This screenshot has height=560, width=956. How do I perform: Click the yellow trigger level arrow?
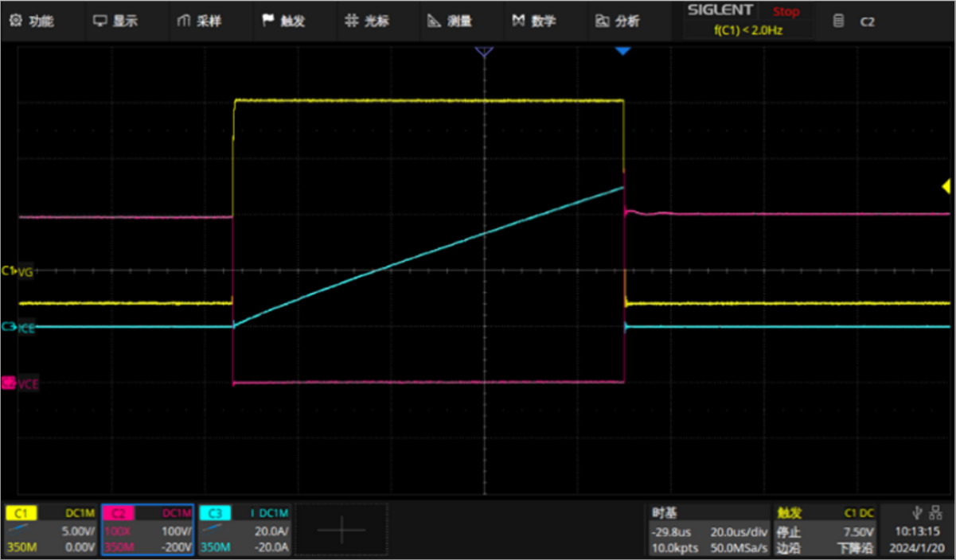[x=946, y=187]
